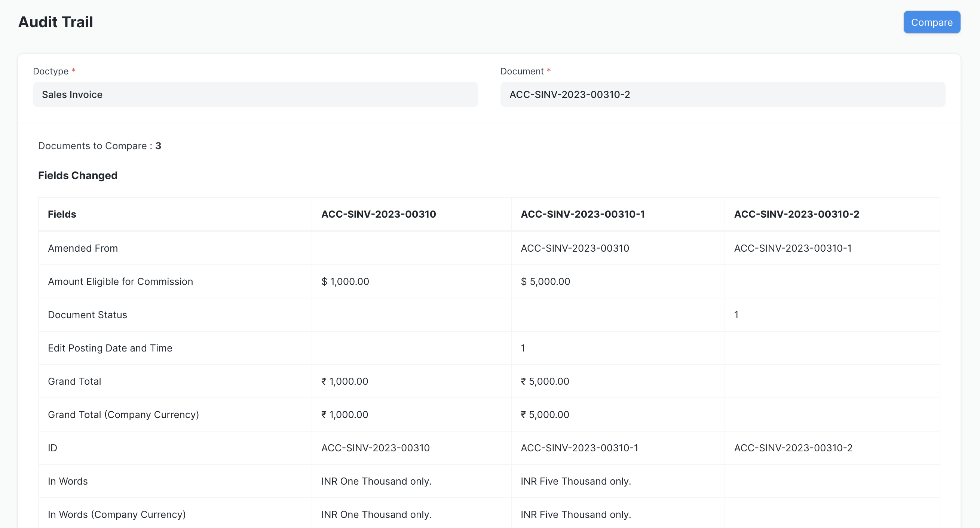Select the Fields column header
The image size is (980, 528).
(x=62, y=214)
